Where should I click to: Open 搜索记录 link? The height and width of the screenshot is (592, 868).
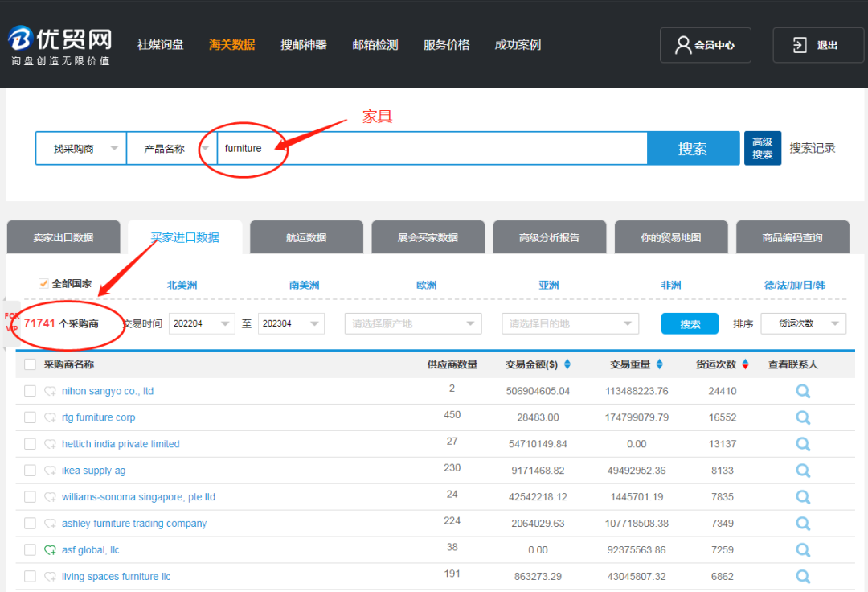[x=812, y=149]
